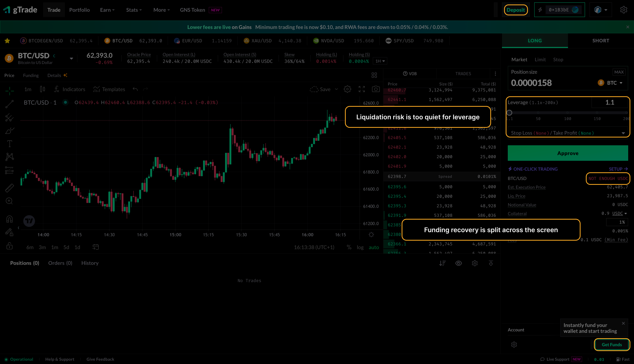634x364 pixels.
Task: Select the 5d chart range
Action: click(66, 247)
